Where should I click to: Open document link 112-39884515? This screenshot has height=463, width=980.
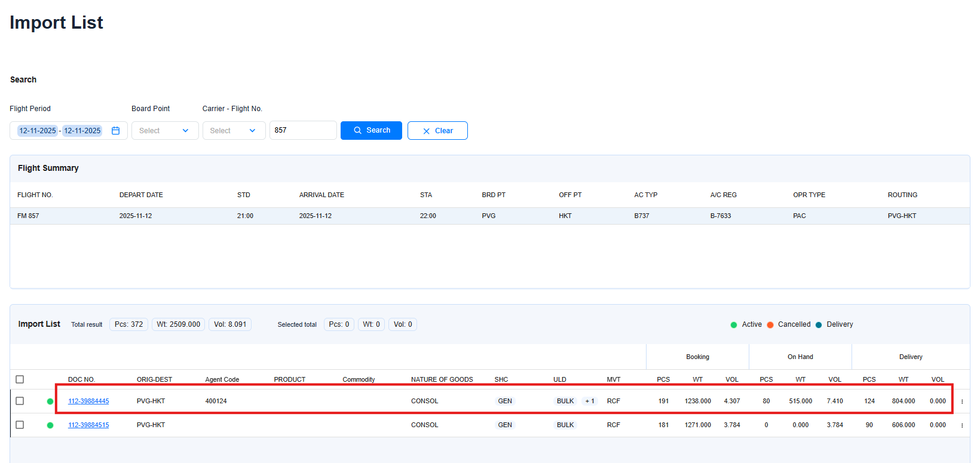88,425
